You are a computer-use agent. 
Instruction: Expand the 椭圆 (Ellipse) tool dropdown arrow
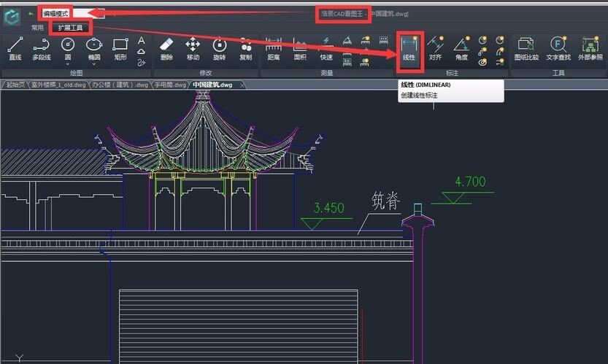[94, 63]
